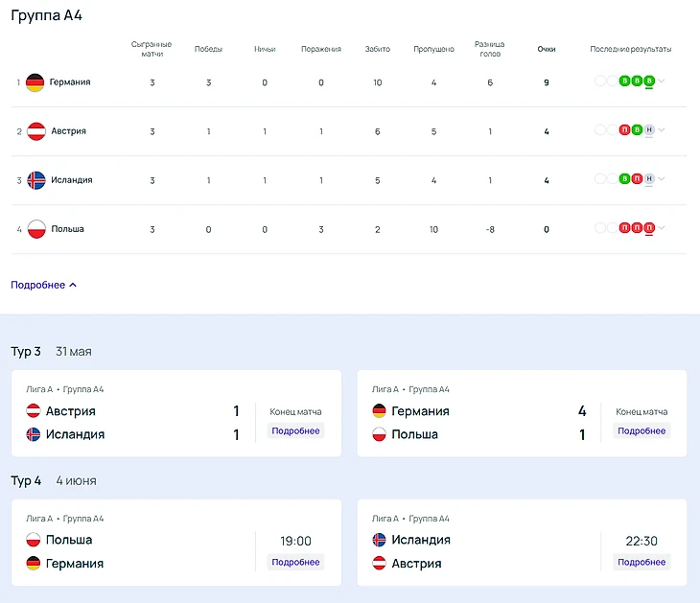Open 'Подробнее' for the Iceland–Austria 22:30 match
Image resolution: width=700 pixels, height=603 pixels.
pos(642,562)
